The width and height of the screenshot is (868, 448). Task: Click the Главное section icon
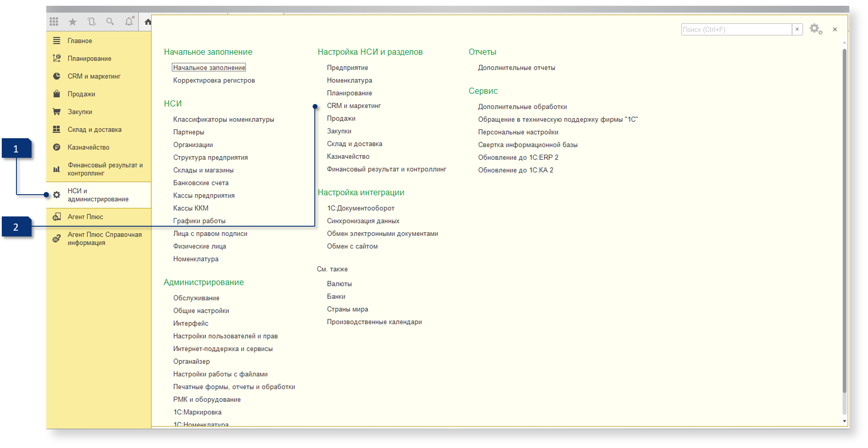point(56,40)
